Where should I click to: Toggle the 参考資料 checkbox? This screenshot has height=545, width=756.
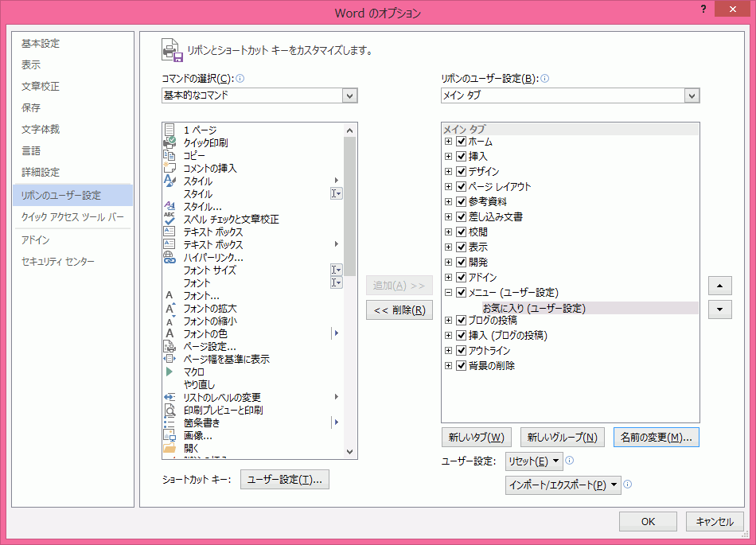461,201
